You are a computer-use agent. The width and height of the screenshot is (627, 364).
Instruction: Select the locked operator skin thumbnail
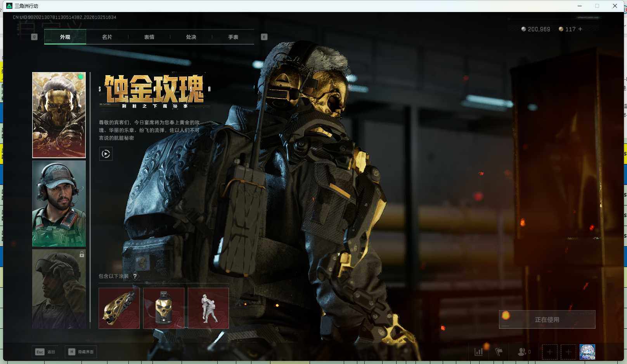pyautogui.click(x=59, y=289)
